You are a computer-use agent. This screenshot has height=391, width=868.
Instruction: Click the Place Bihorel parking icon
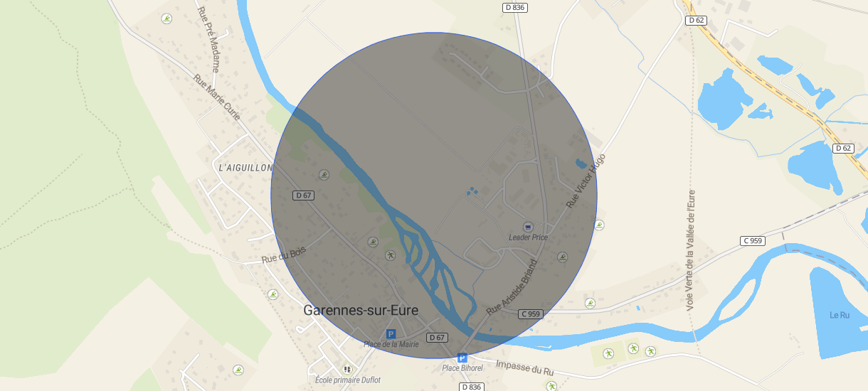pyautogui.click(x=462, y=358)
